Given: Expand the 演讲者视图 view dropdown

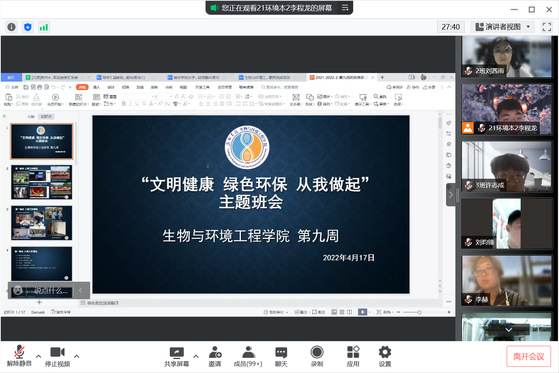Looking at the screenshot, I should [x=503, y=27].
